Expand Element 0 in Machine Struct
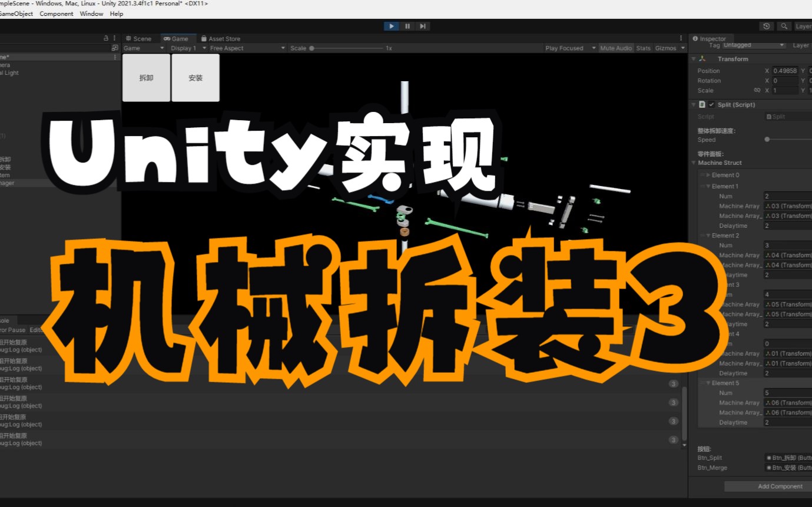The height and width of the screenshot is (507, 812). point(708,175)
